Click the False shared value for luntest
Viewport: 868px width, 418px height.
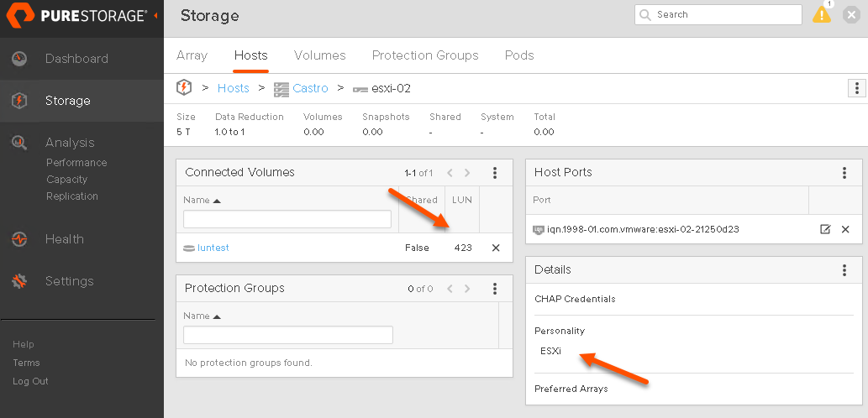click(x=417, y=248)
